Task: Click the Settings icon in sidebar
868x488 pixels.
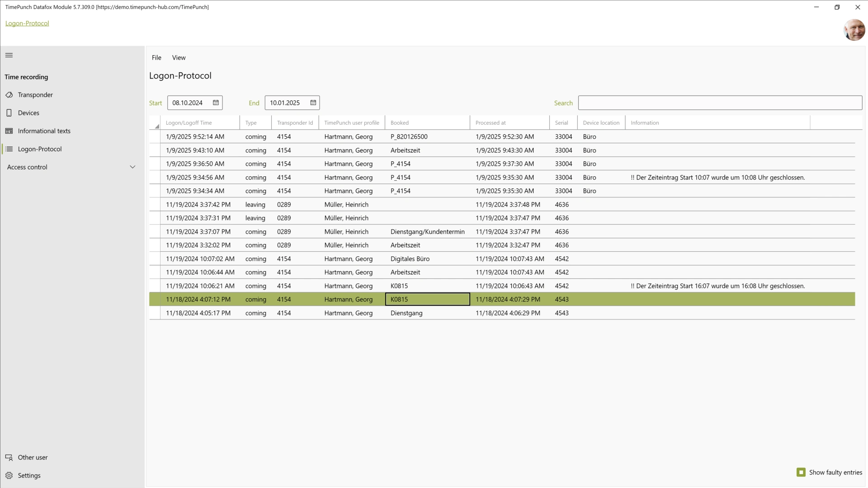Action: (9, 475)
